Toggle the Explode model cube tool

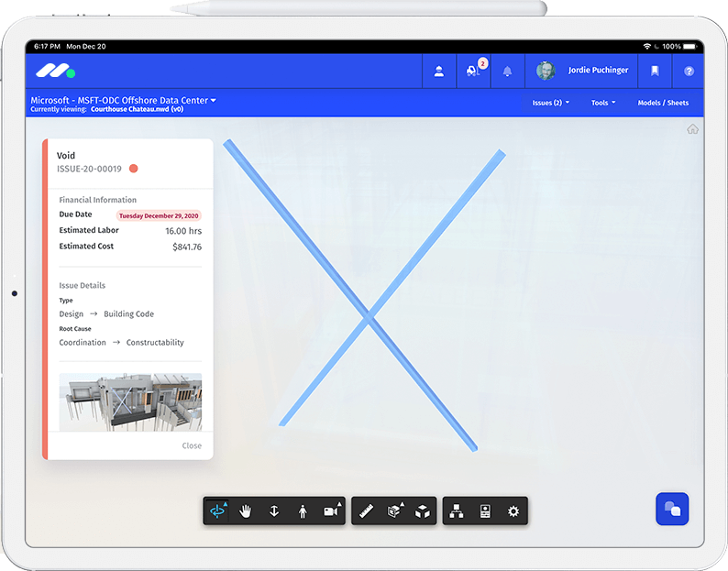point(423,511)
